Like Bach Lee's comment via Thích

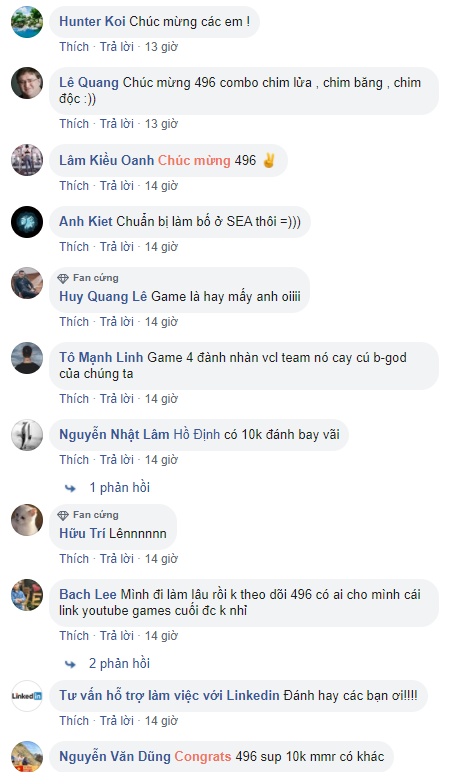click(x=74, y=636)
